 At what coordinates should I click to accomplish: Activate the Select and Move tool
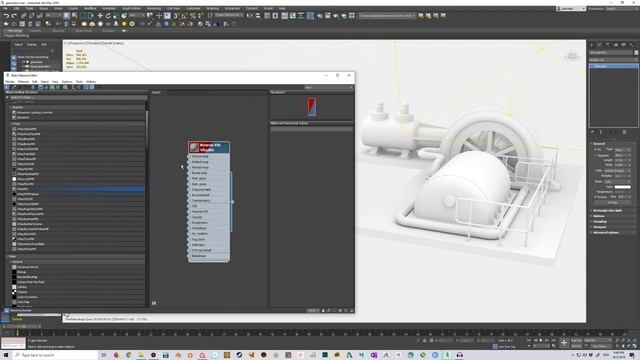pos(100,16)
